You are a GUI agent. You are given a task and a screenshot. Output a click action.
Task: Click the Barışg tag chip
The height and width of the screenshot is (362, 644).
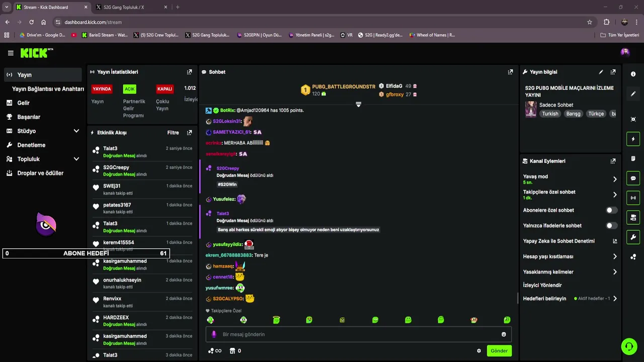[x=573, y=114]
